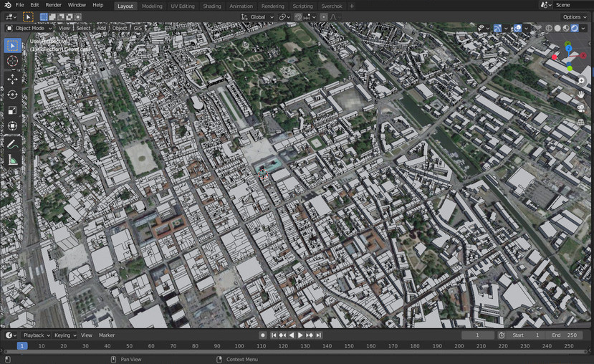
Task: Switch to the Sverchok workspace tab
Action: click(x=332, y=6)
